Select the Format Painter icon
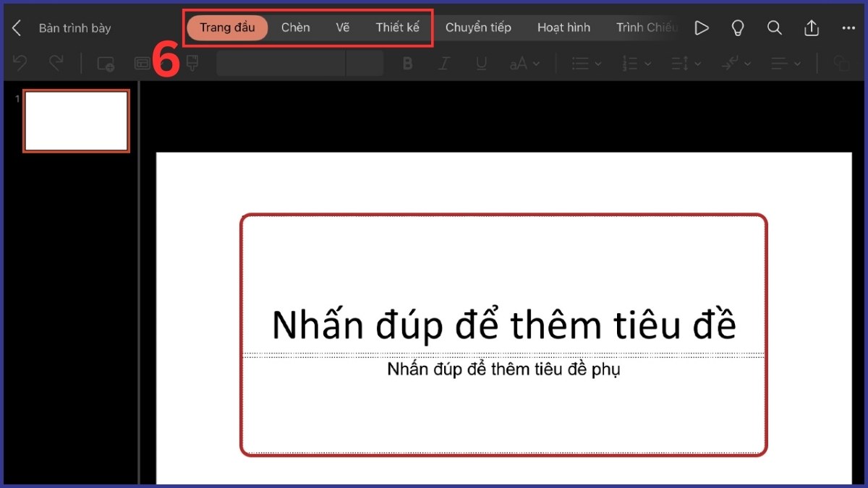This screenshot has height=488, width=868. [192, 63]
